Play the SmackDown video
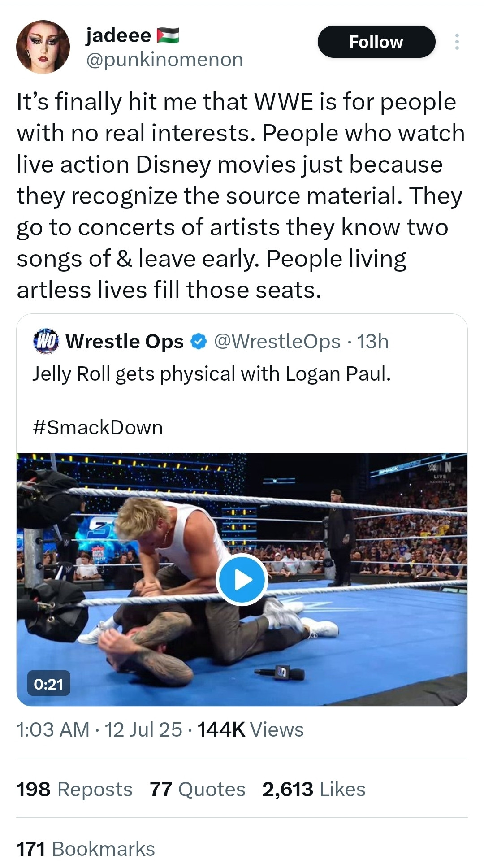484x868 pixels. coord(242,579)
